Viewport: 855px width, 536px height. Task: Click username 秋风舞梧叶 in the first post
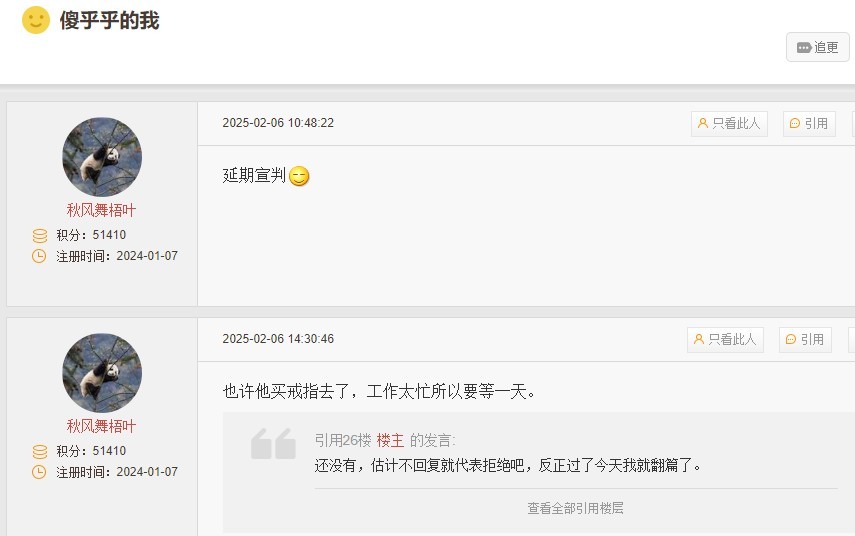[102, 210]
